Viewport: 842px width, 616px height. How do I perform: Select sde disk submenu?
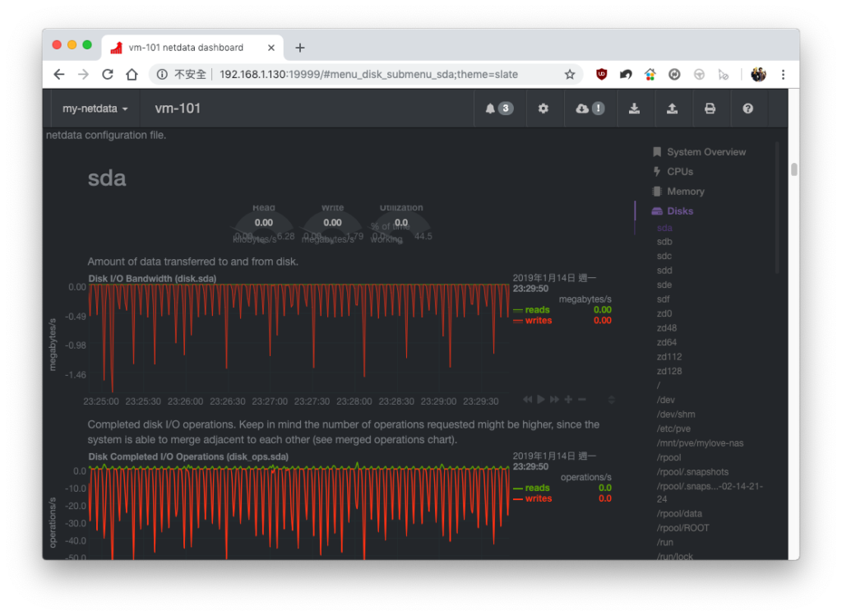click(664, 285)
